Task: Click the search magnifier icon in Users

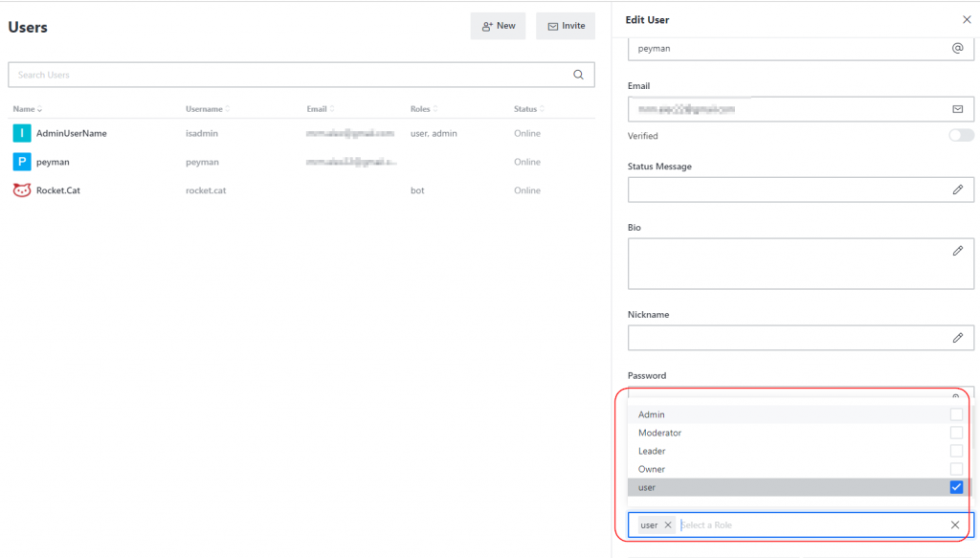Action: coord(578,75)
